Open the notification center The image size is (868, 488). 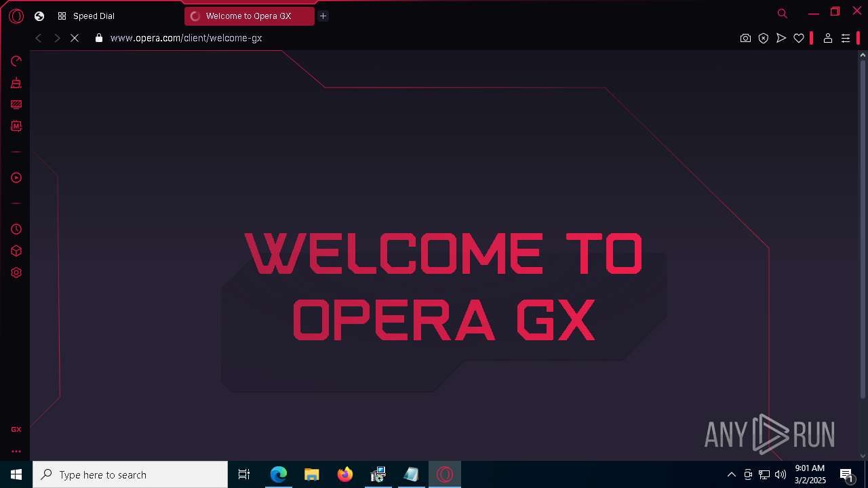pos(846,474)
